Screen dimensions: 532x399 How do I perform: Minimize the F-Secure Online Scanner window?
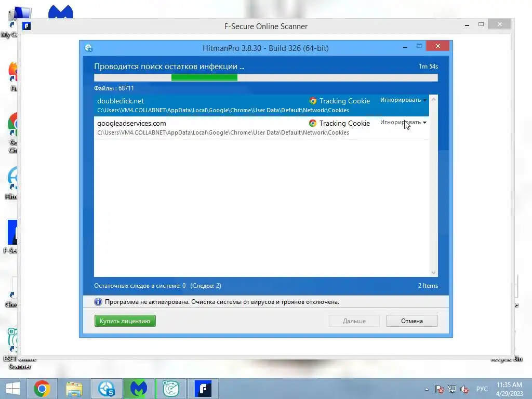pyautogui.click(x=467, y=25)
